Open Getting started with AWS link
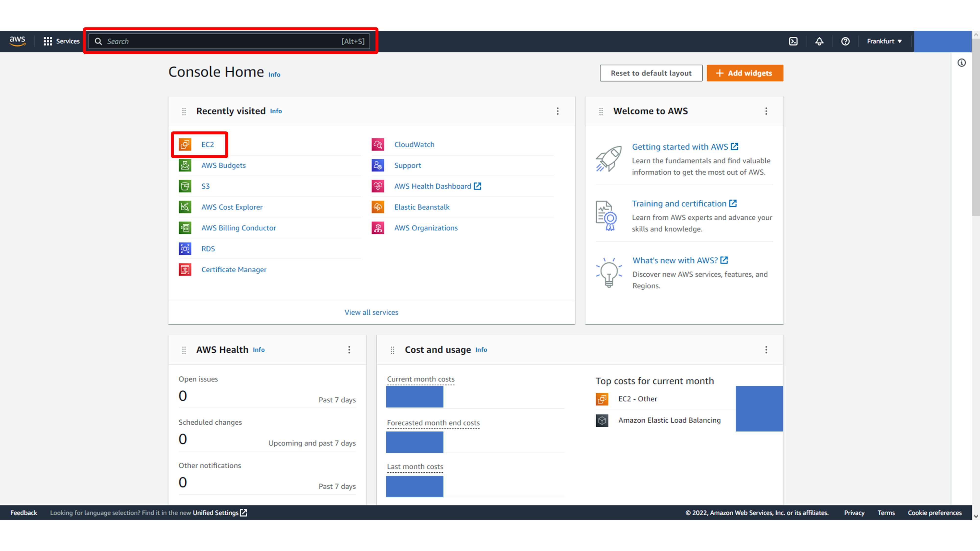 [685, 147]
